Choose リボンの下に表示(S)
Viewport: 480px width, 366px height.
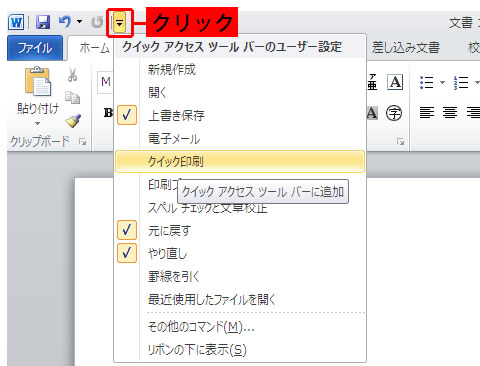pyautogui.click(x=240, y=349)
